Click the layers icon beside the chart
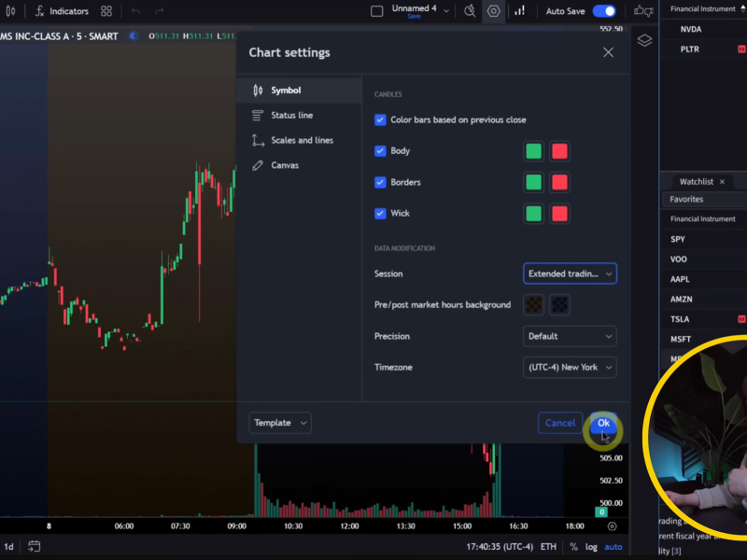Viewport: 747px width, 560px height. coord(644,40)
